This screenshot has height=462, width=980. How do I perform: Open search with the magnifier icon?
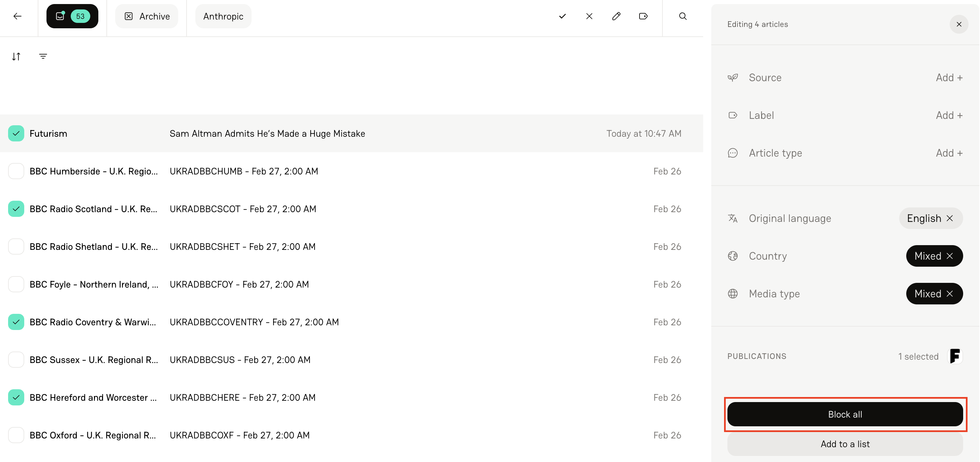683,16
